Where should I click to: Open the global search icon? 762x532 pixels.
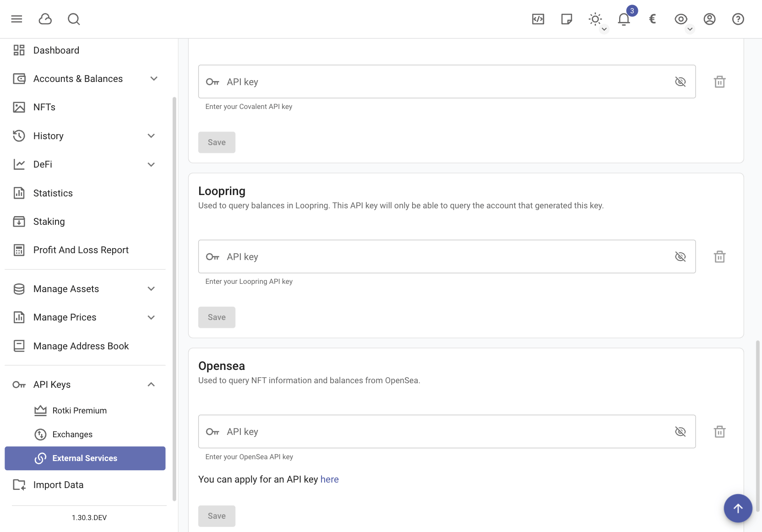click(74, 19)
